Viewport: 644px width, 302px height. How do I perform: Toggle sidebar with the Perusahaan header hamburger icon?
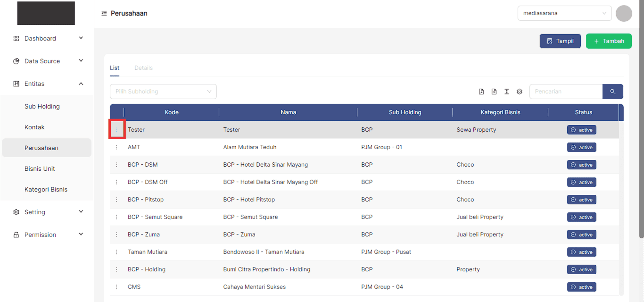tap(104, 13)
